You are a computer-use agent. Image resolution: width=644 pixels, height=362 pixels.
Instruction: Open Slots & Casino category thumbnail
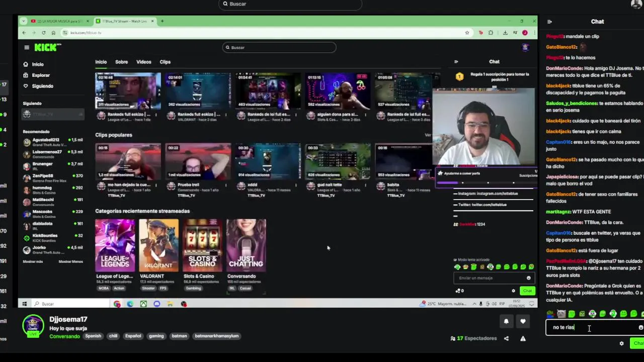(202, 245)
